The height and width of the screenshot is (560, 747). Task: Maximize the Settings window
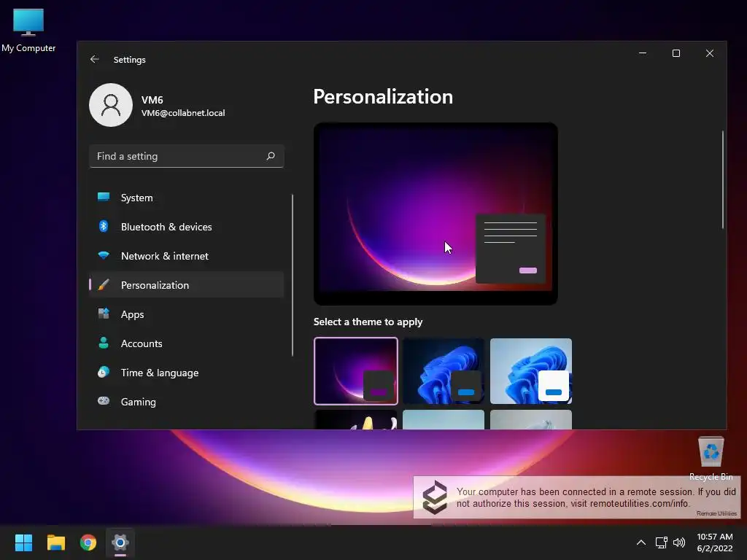pyautogui.click(x=676, y=53)
